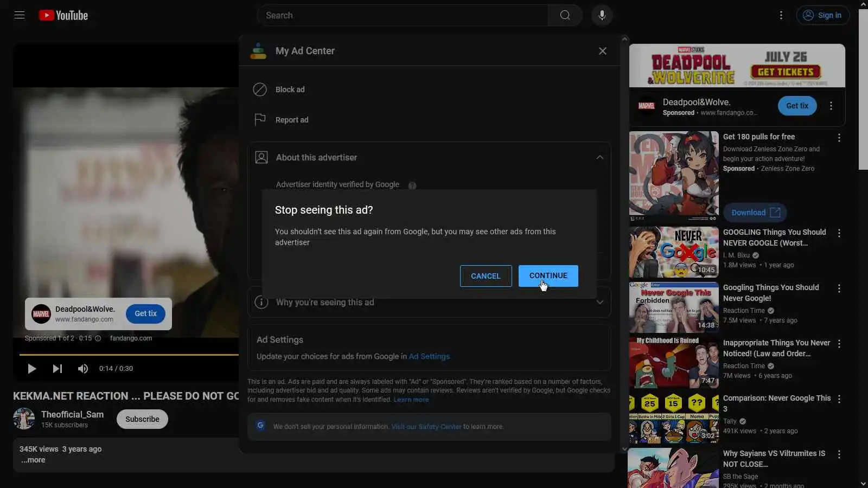Visit our Safety Center link
The width and height of the screenshot is (868, 488).
[x=426, y=427]
